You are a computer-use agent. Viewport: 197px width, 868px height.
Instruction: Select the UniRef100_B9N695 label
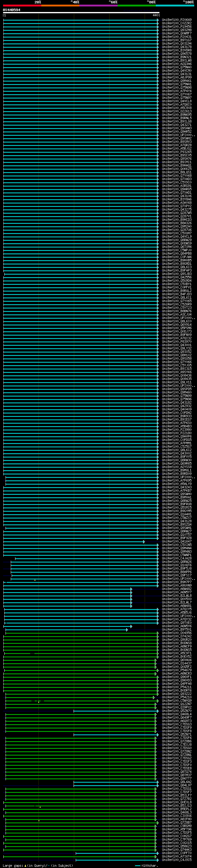click(x=176, y=115)
